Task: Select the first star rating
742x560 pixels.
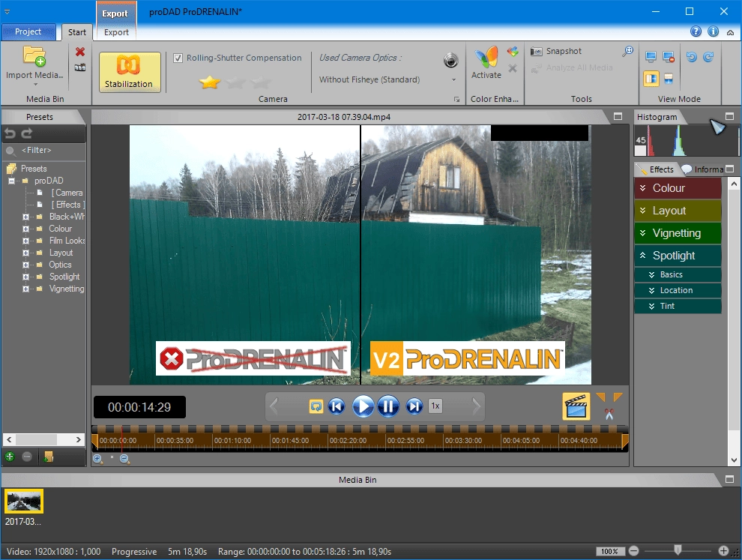Action: point(209,82)
